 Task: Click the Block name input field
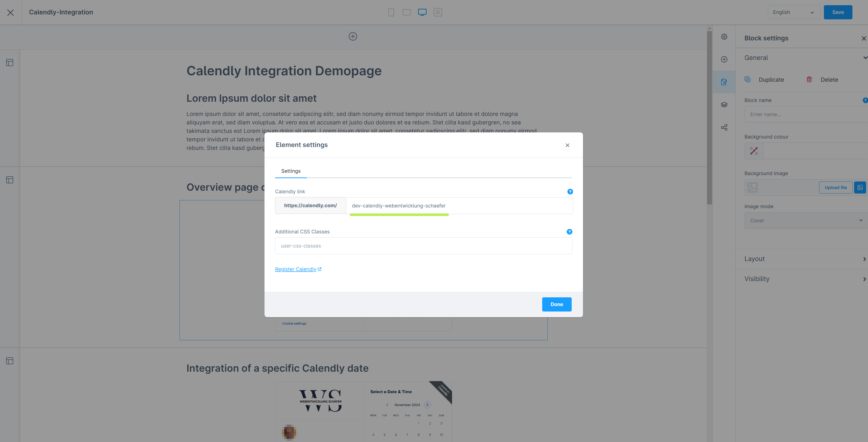[806, 114]
